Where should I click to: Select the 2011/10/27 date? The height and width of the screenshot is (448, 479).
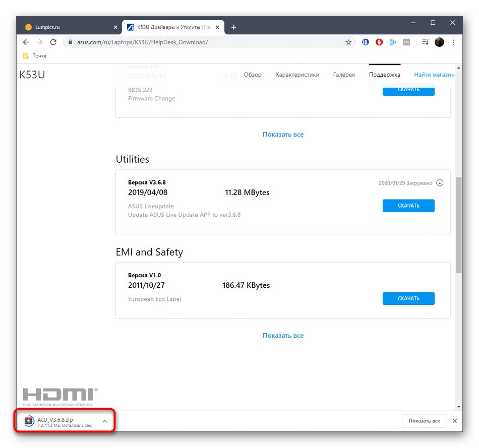[x=146, y=285]
